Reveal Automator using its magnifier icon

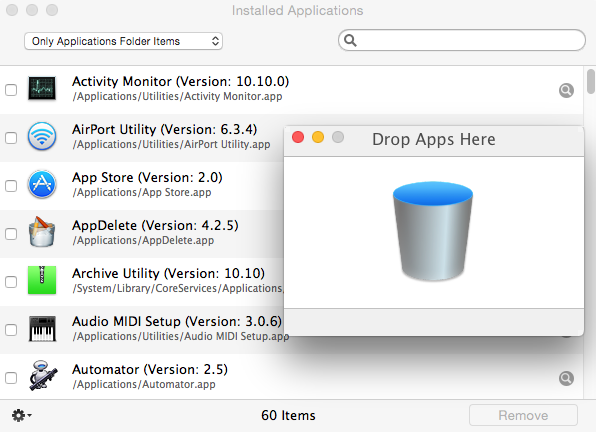click(x=566, y=378)
